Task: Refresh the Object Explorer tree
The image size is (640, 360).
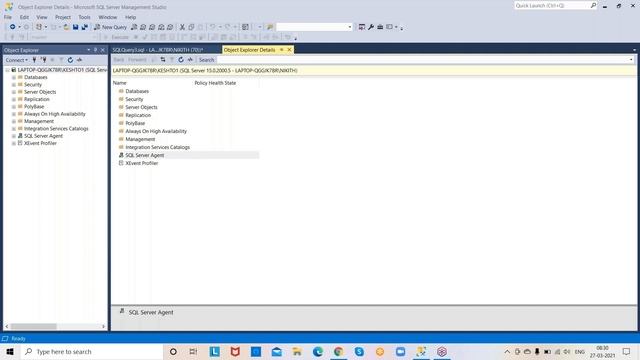Action: click(70, 60)
